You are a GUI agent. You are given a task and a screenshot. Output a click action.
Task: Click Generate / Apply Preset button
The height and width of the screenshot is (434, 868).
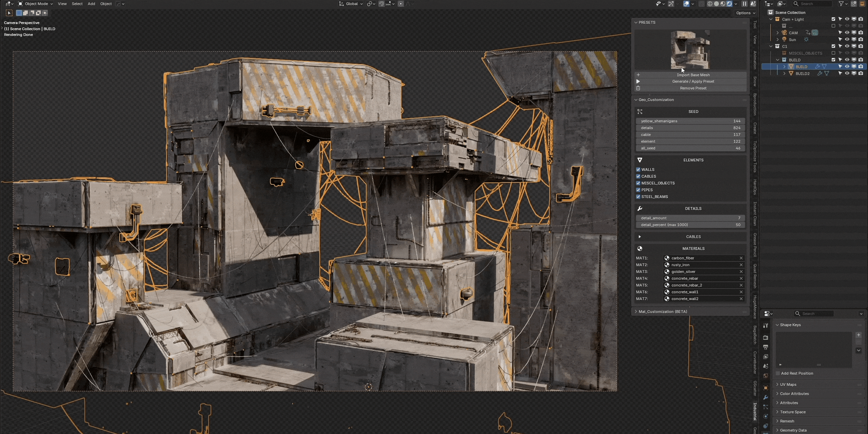(x=690, y=81)
